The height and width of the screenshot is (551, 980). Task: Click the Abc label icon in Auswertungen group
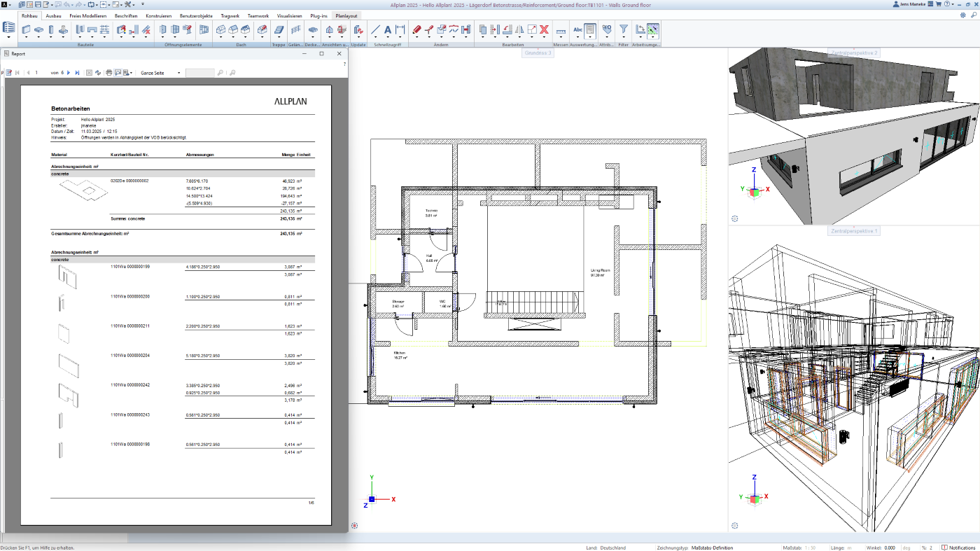click(577, 29)
